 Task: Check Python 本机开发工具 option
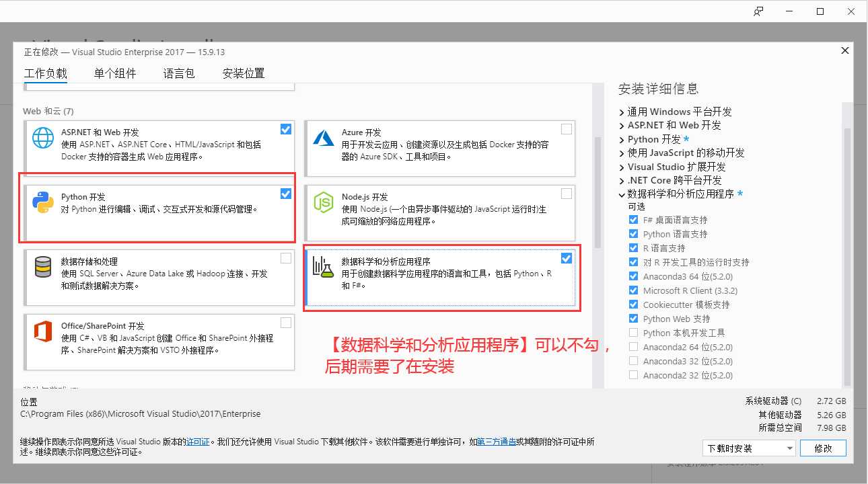633,333
